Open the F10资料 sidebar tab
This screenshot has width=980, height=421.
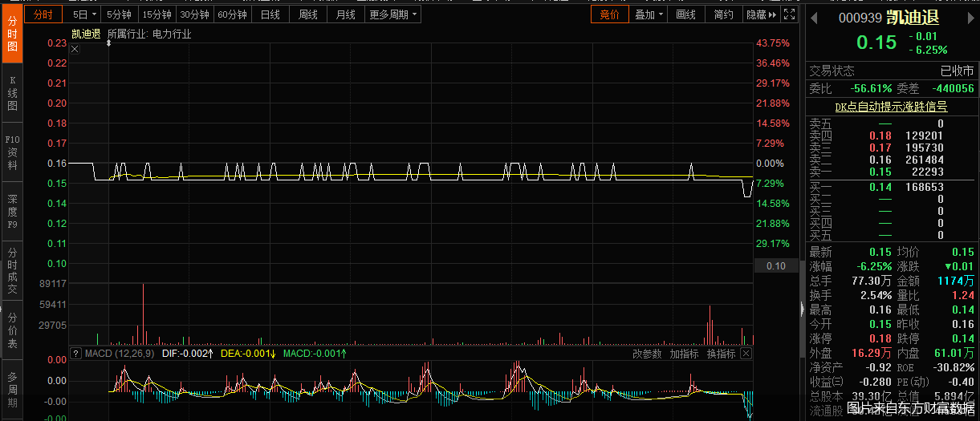coord(12,153)
